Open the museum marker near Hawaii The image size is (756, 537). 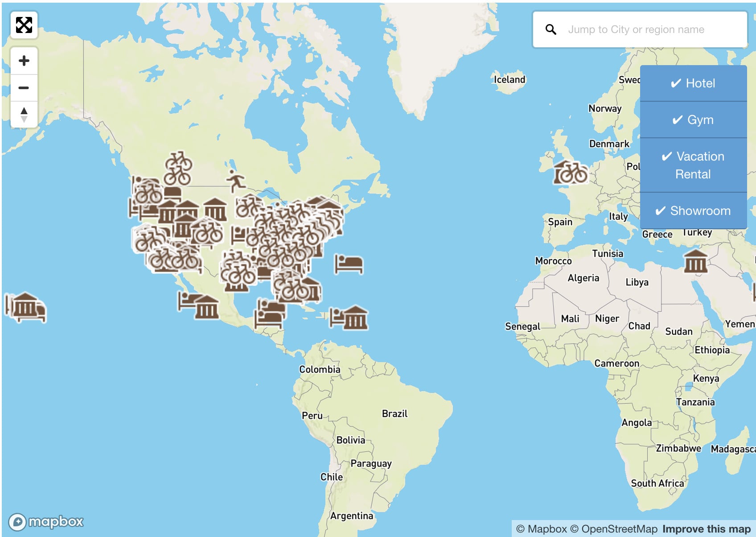pyautogui.click(x=26, y=306)
